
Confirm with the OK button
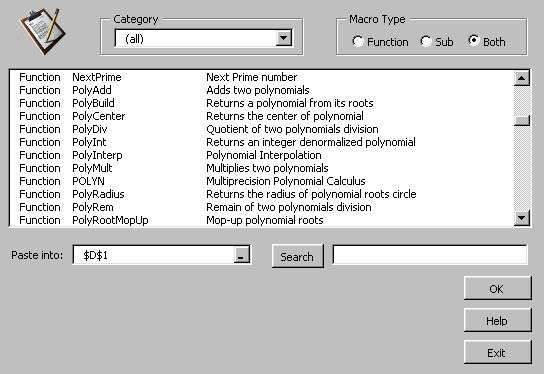(x=497, y=289)
